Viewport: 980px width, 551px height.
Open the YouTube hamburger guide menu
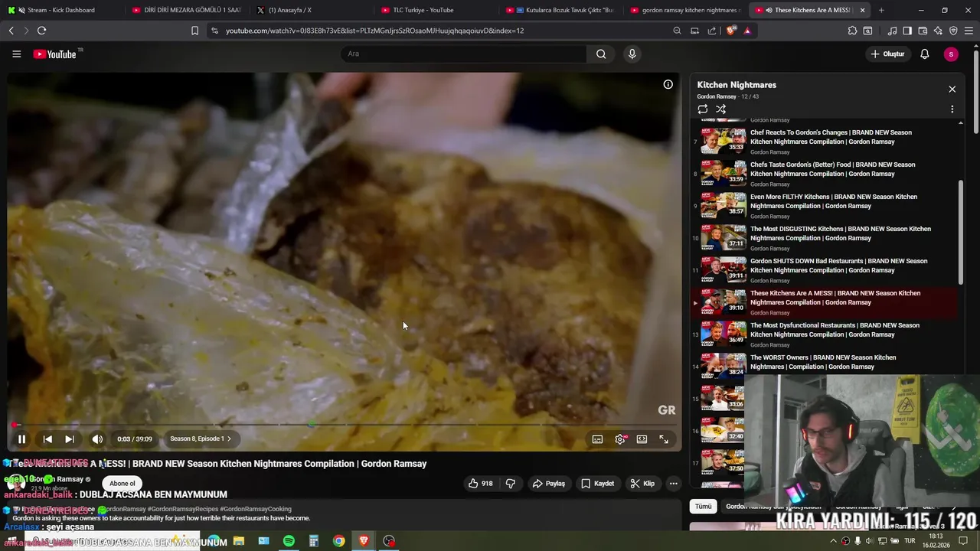16,54
